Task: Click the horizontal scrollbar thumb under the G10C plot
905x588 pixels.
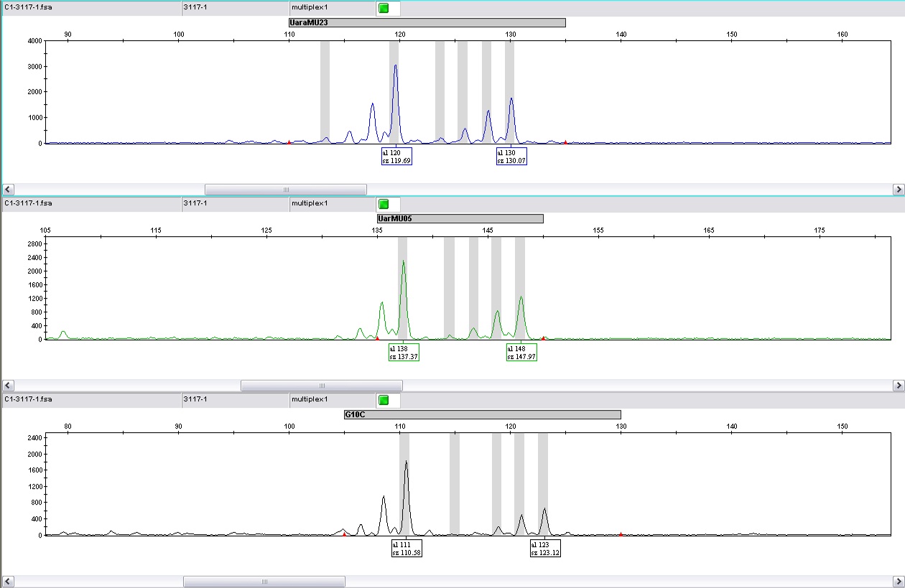Action: click(x=264, y=582)
